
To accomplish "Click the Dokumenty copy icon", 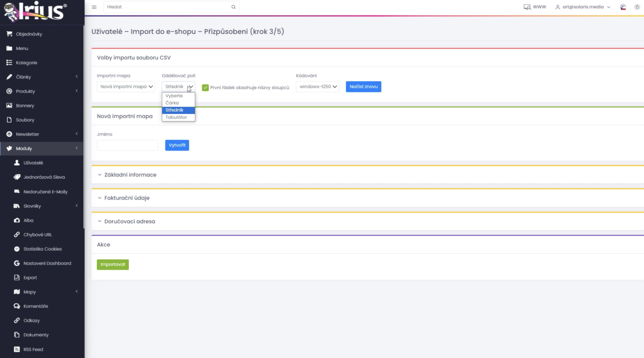I will point(17,335).
